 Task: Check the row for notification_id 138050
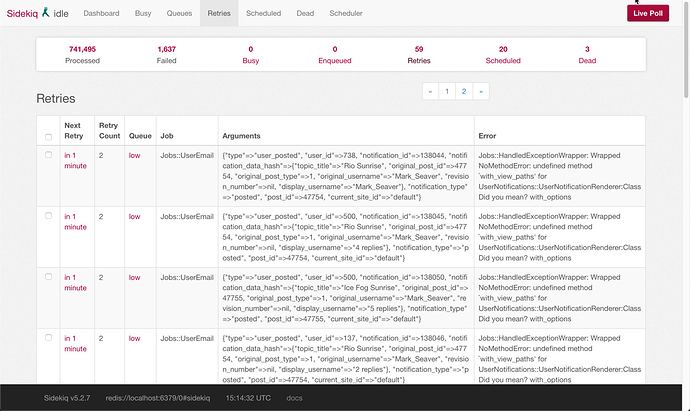pos(48,277)
